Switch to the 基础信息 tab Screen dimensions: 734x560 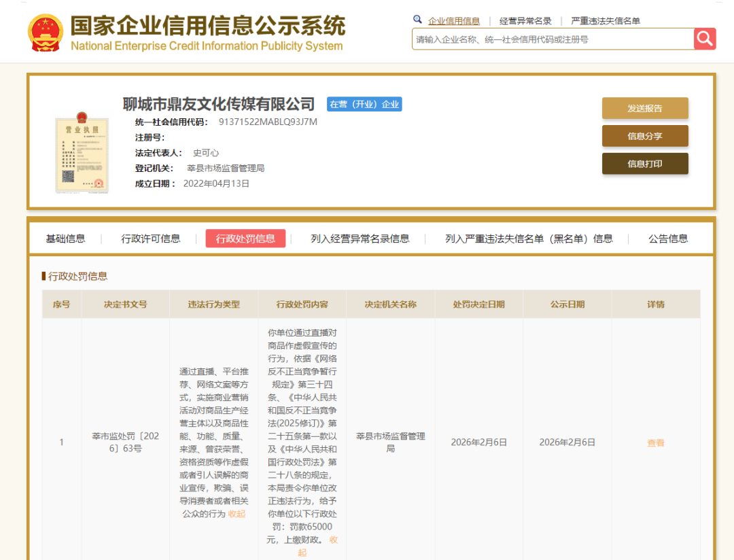click(x=65, y=239)
